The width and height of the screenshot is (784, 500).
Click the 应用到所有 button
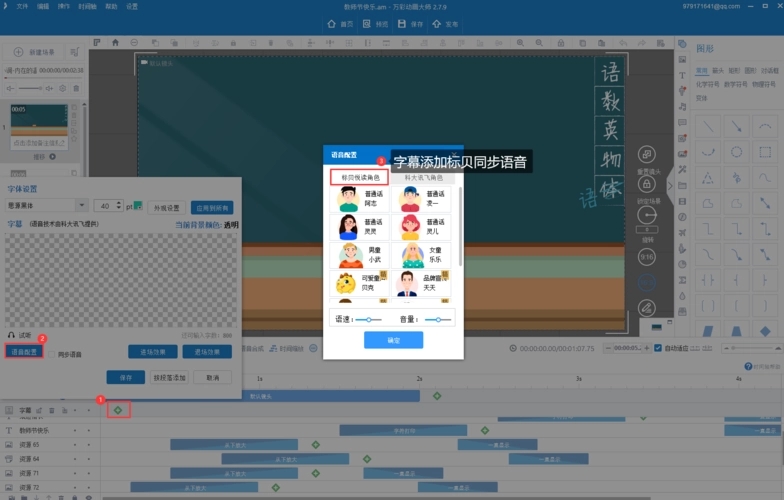coord(212,208)
